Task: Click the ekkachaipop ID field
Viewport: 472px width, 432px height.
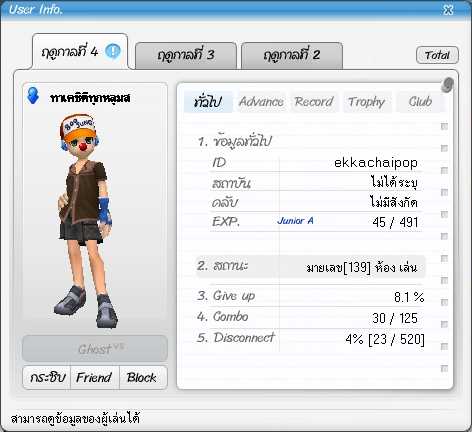Action: [316, 163]
